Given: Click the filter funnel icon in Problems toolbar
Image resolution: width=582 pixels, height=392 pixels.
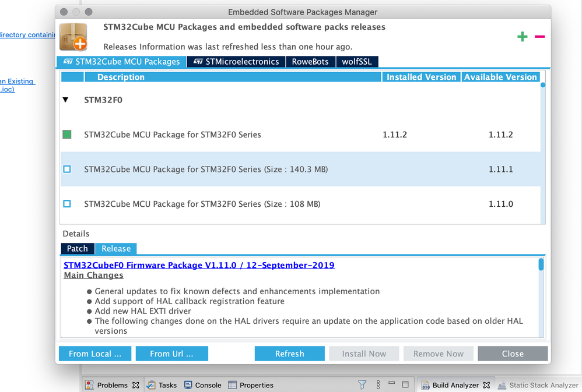Looking at the screenshot, I should [362, 384].
